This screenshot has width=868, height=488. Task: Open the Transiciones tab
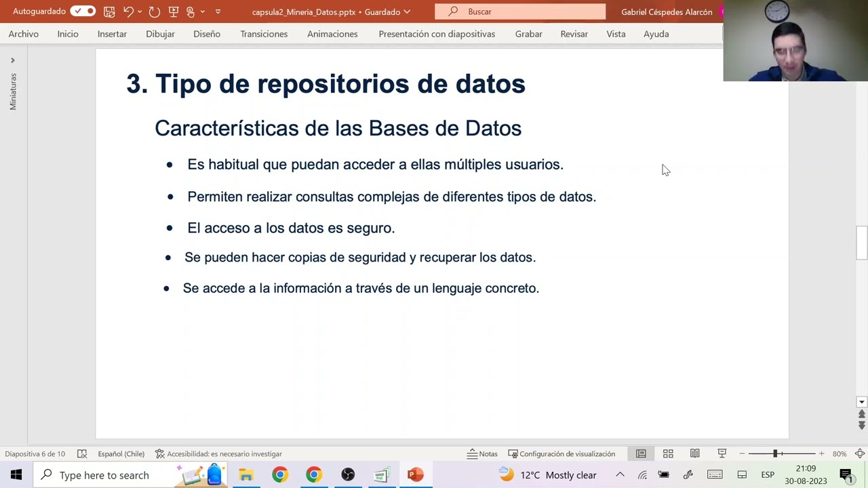pyautogui.click(x=264, y=34)
